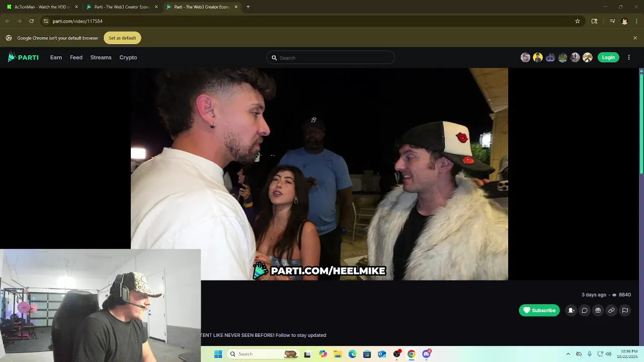Open the yellow-background streamer avatar

coord(538,57)
